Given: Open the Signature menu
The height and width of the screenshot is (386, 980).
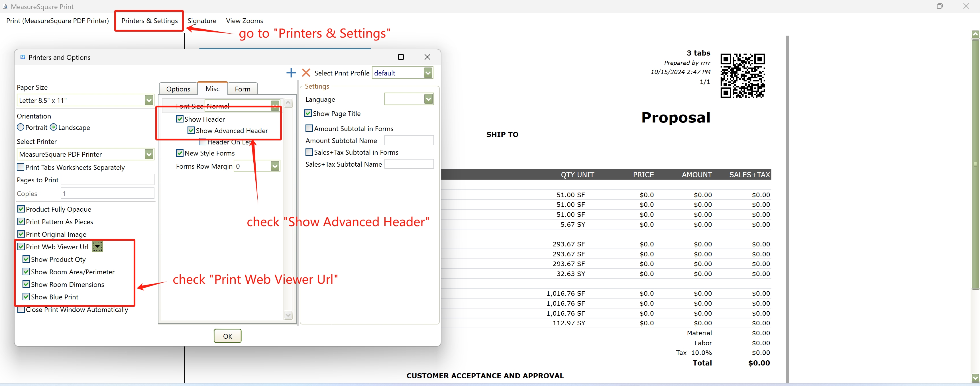Looking at the screenshot, I should click(202, 21).
